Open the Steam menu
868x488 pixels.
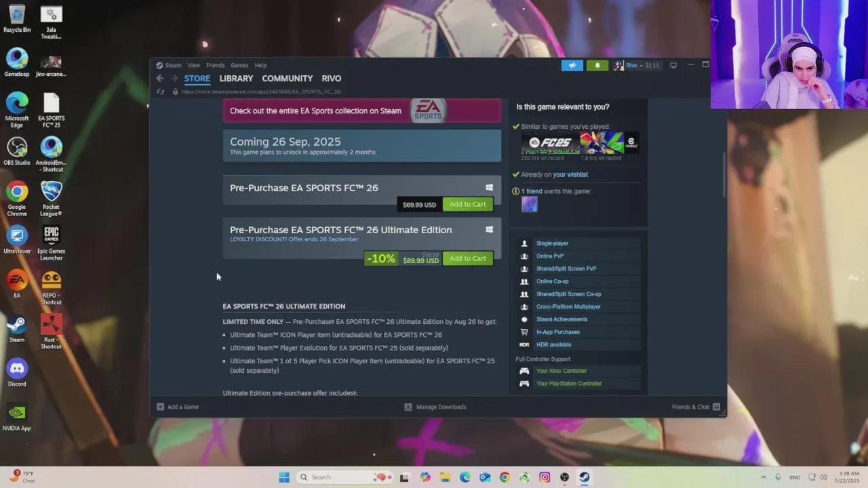(173, 65)
